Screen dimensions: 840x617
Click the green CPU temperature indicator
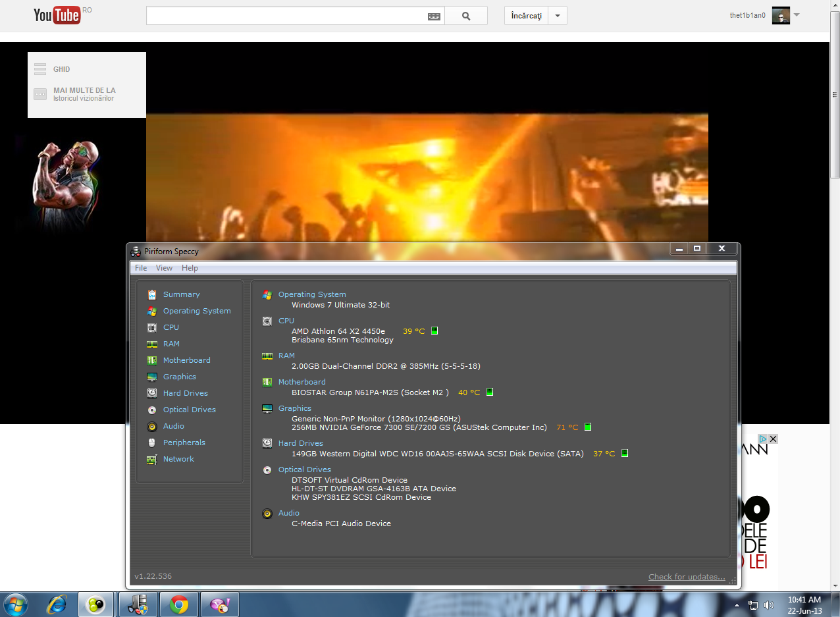point(434,331)
